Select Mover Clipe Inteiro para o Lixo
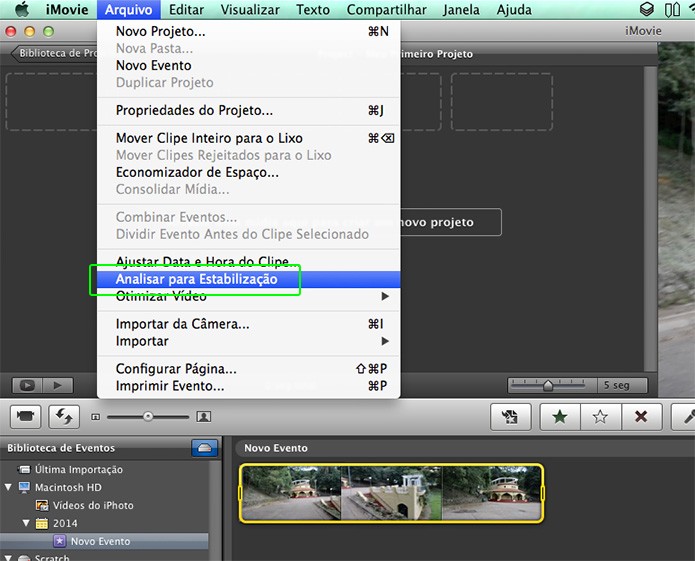Viewport: 695px width, 561px height. [x=249, y=138]
